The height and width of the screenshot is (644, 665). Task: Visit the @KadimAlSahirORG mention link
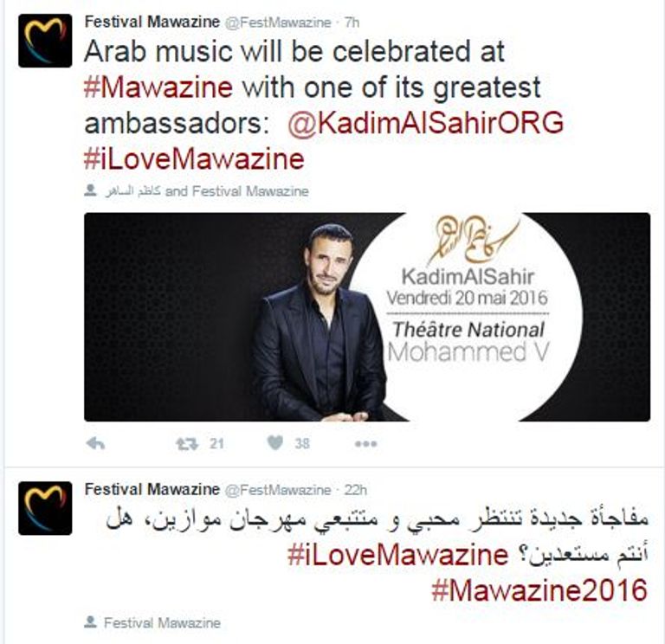(426, 123)
